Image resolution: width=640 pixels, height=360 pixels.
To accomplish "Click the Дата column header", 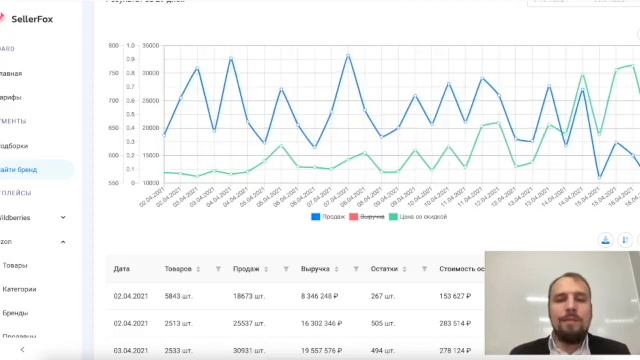I will click(122, 269).
